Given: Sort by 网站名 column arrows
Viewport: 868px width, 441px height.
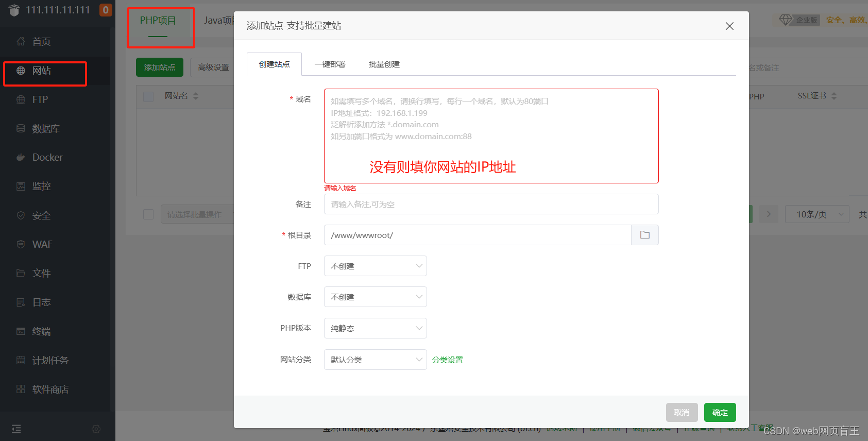Looking at the screenshot, I should [x=196, y=96].
